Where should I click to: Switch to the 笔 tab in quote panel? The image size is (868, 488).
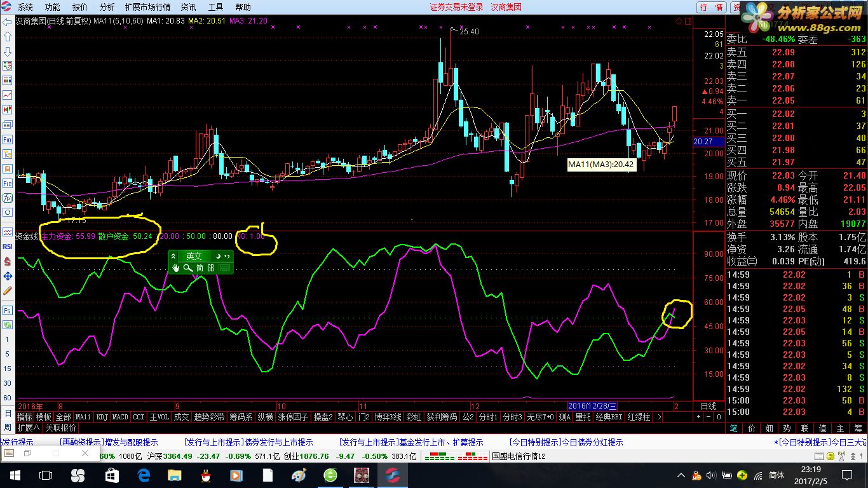point(734,428)
